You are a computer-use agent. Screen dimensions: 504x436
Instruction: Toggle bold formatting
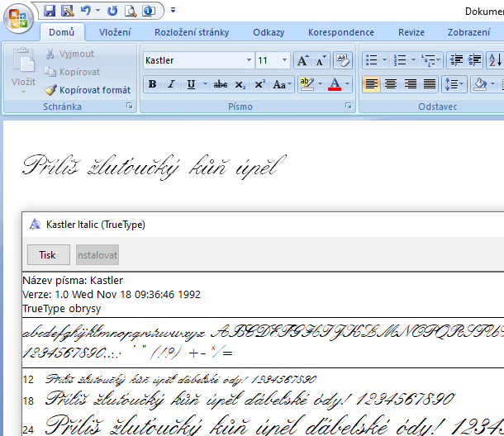(152, 84)
